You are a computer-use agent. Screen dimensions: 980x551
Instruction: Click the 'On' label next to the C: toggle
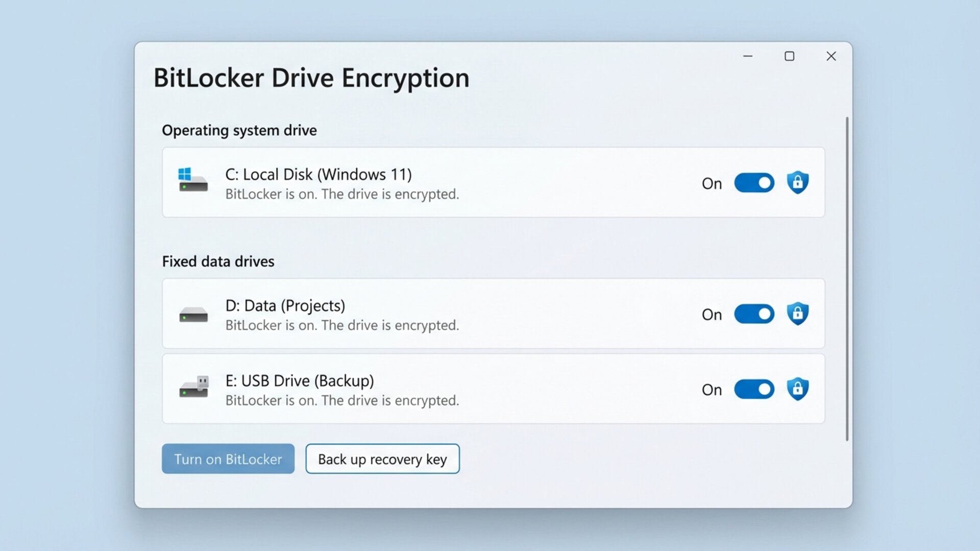pyautogui.click(x=712, y=183)
